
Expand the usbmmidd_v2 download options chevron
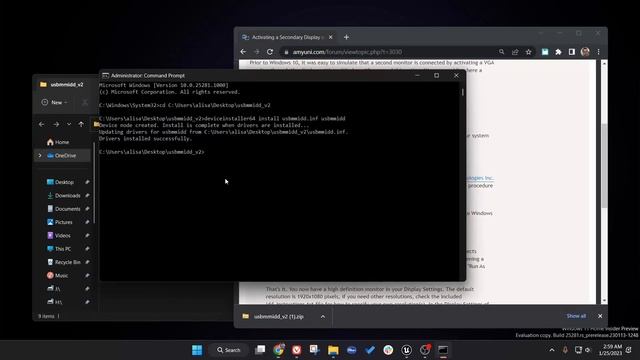pyautogui.click(x=323, y=316)
